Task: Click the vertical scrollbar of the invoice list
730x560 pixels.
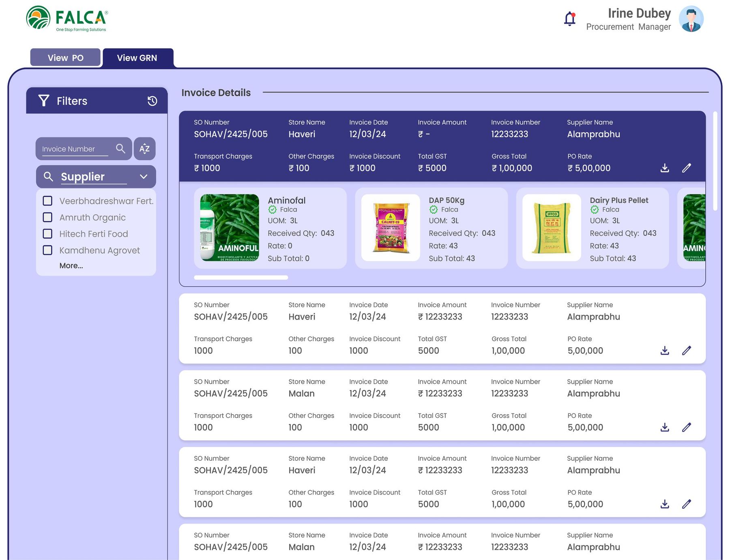Action: 715,161
